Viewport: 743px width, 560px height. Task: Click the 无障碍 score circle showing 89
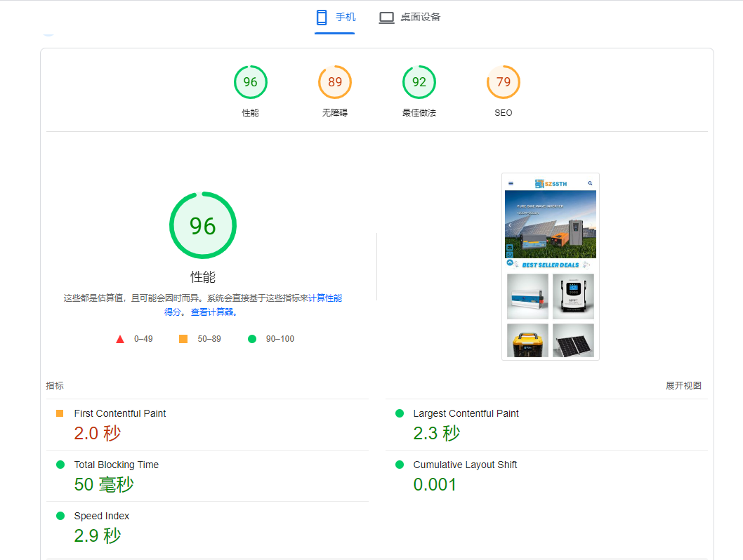[x=335, y=81]
